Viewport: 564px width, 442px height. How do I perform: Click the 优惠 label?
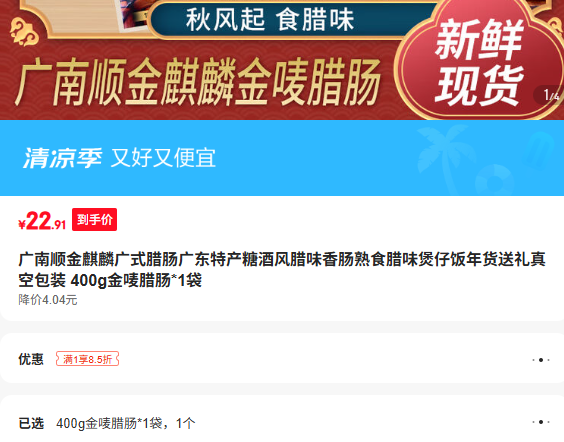31,359
